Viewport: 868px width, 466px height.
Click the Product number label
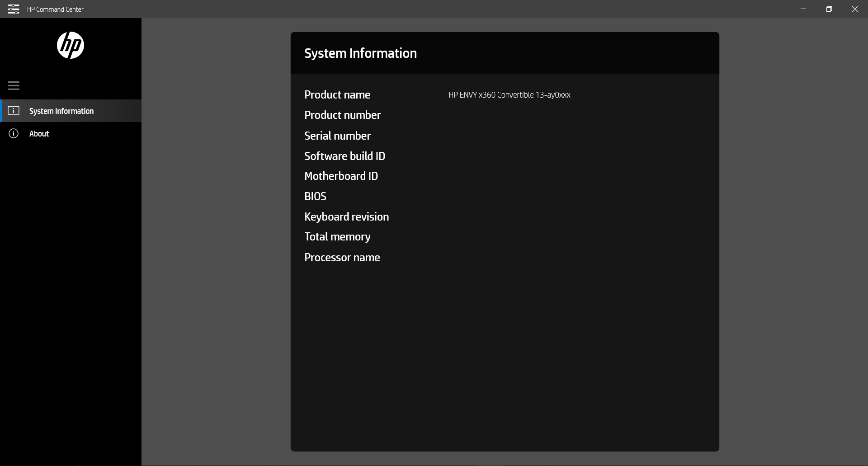tap(342, 115)
